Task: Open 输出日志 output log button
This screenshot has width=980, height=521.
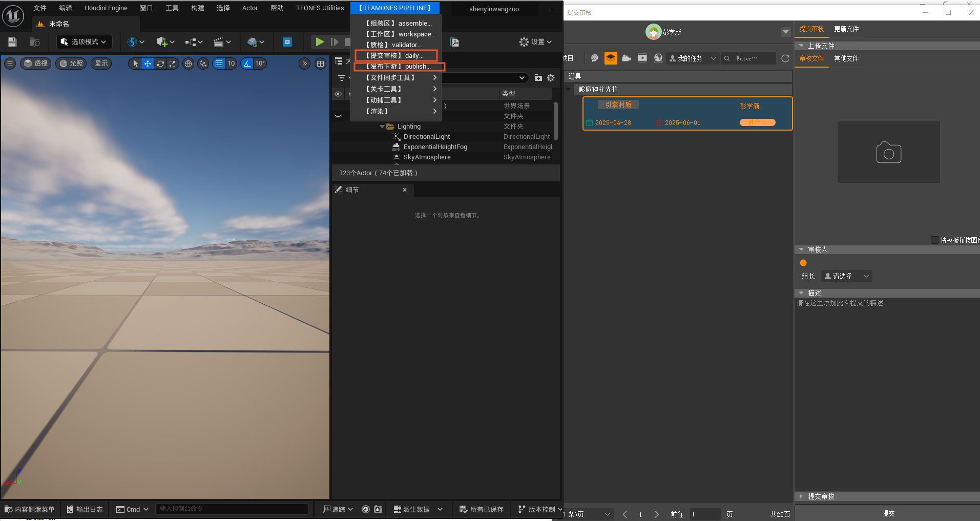Action: click(85, 509)
